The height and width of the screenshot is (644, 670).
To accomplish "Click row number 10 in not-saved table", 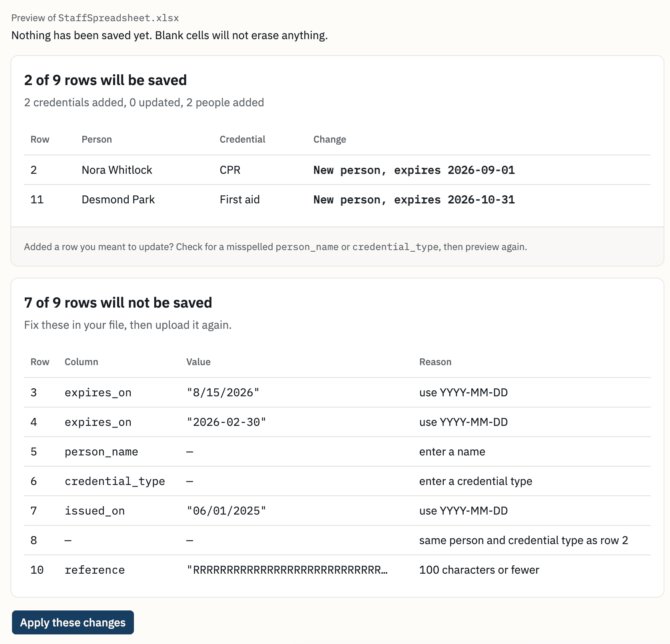I will point(37,570).
